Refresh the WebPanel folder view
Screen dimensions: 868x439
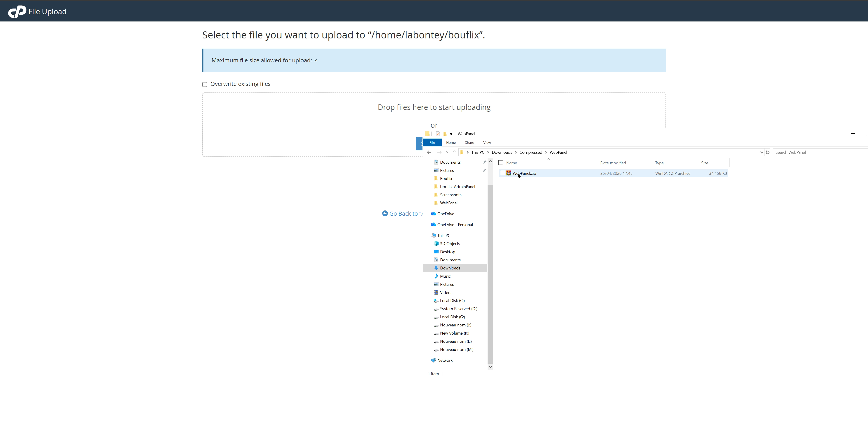pos(768,152)
